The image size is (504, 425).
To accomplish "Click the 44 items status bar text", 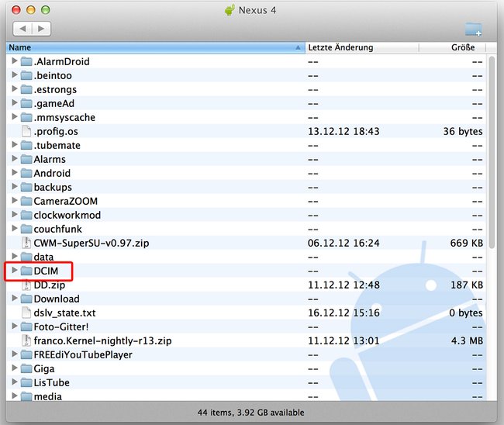I will coord(251,413).
